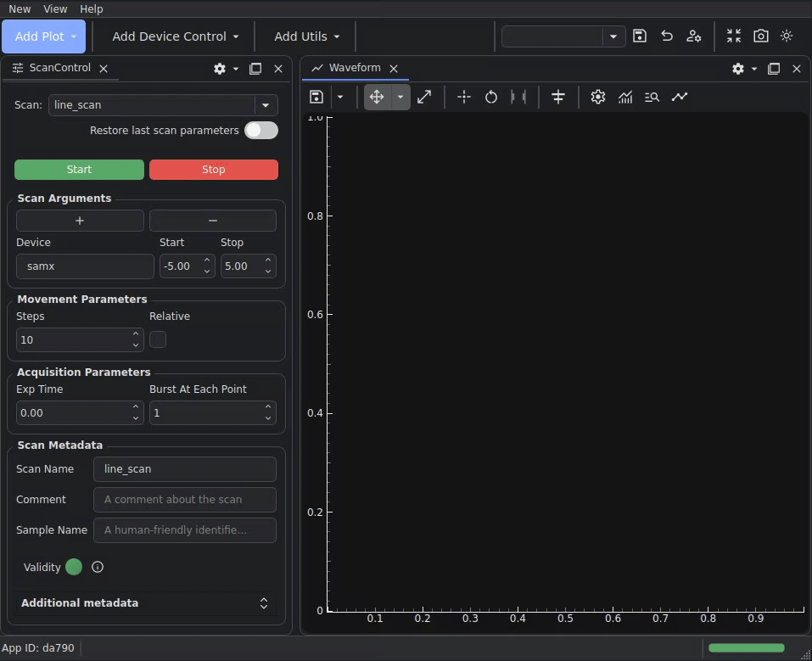Take a screenshot with the camera icon
Image resolution: width=812 pixels, height=661 pixels.
coord(761,36)
